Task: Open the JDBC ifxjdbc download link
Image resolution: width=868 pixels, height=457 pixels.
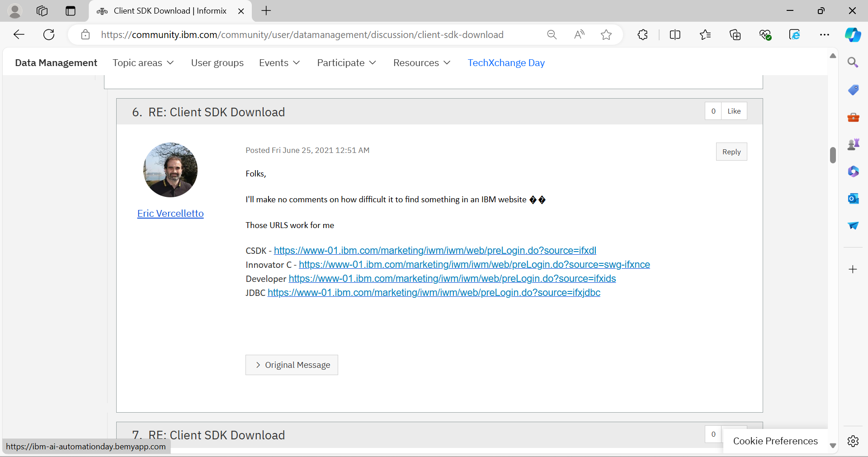Action: 434,293
